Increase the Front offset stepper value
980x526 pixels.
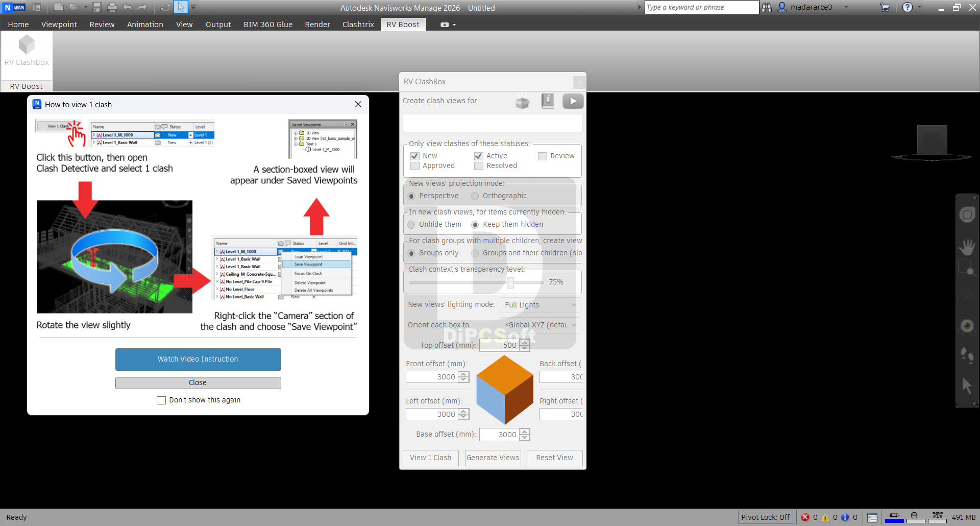tap(463, 374)
